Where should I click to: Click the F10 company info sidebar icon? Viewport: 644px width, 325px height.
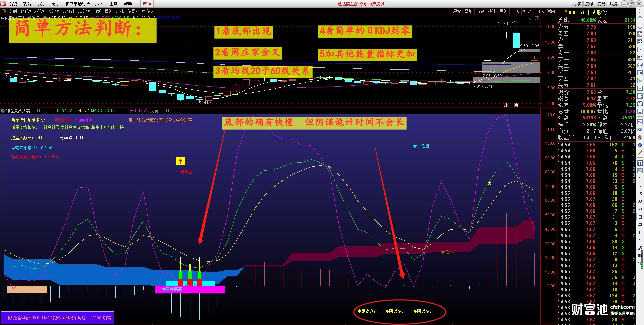tap(640, 73)
